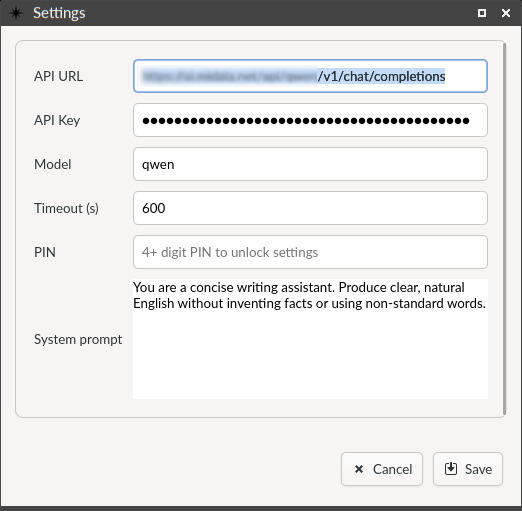Screen dimensions: 522x511
Task: Focus the API URL input field
Action: click(310, 76)
